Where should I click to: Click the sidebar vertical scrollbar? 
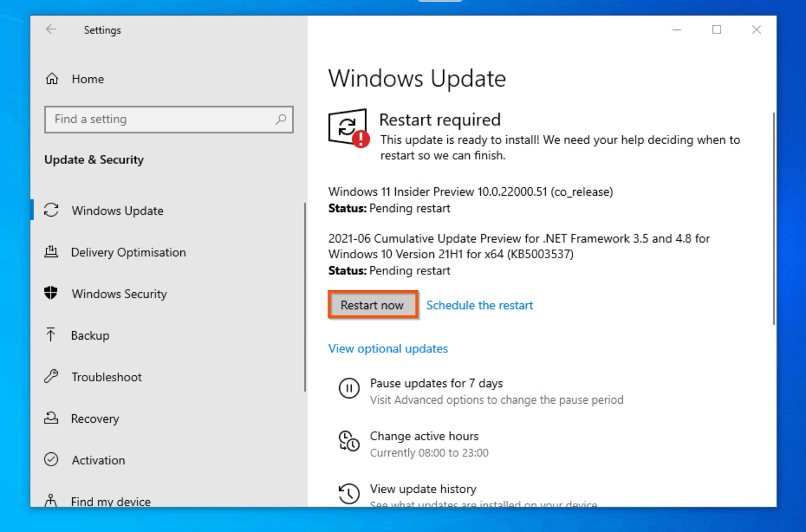pyautogui.click(x=305, y=297)
